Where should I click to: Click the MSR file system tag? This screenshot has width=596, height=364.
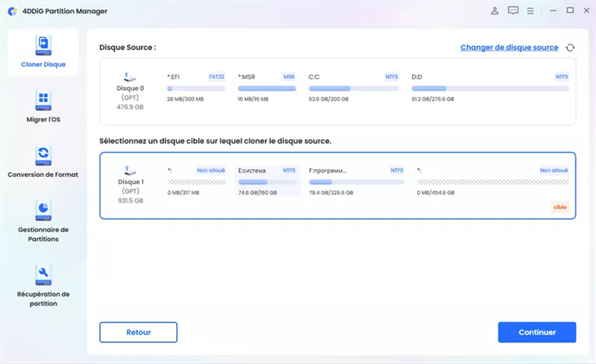point(289,77)
